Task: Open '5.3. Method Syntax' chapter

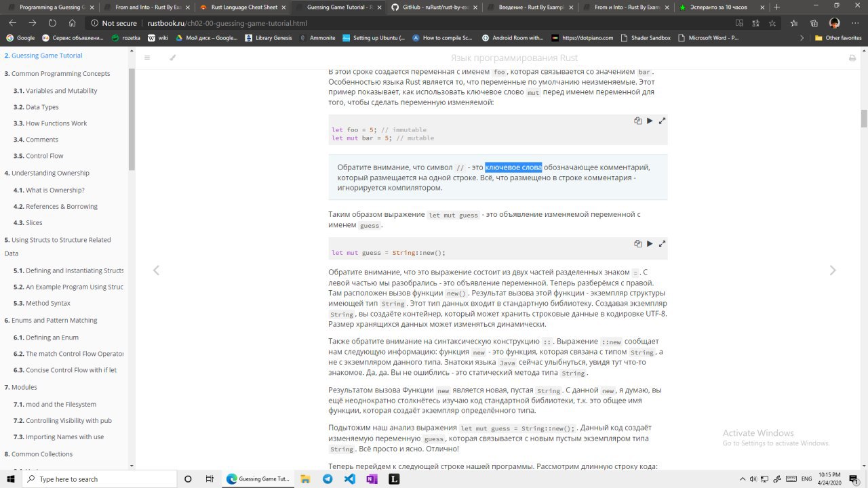Action: 42,304
